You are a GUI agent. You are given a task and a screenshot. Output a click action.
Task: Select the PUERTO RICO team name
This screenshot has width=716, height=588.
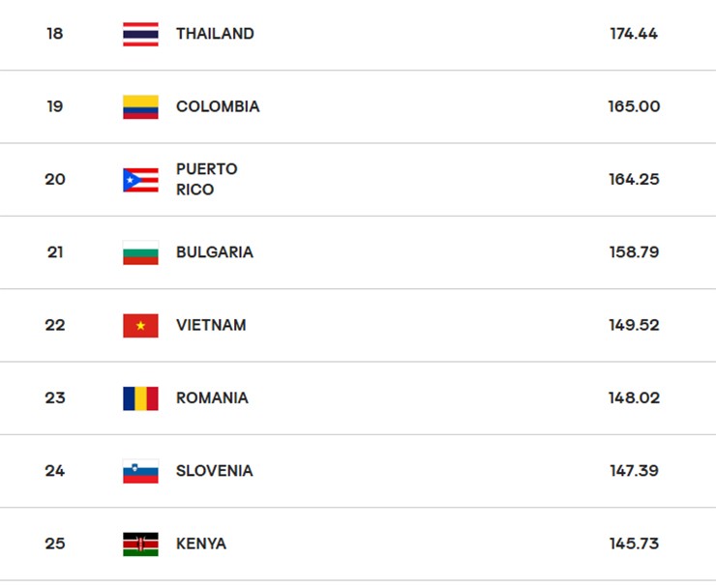pos(206,180)
